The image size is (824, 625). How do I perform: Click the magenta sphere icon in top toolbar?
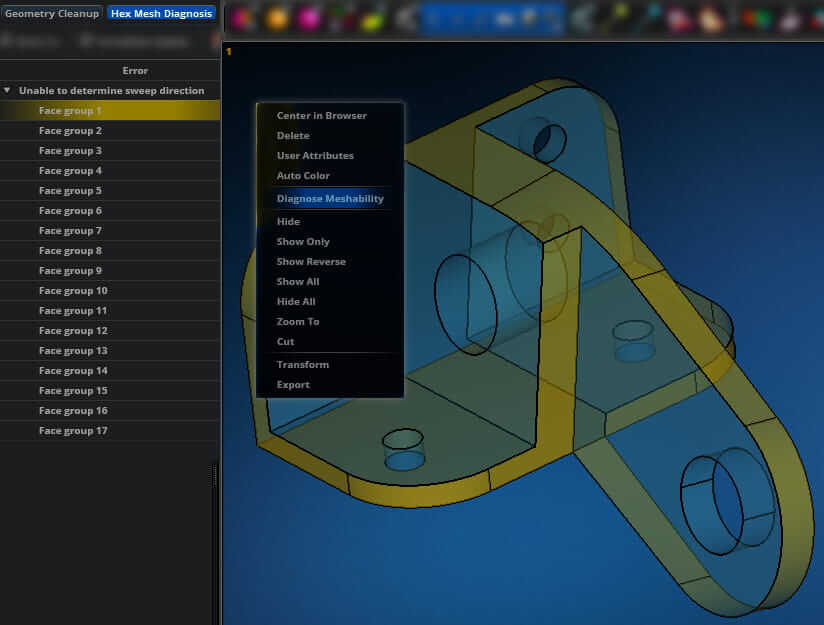click(309, 18)
